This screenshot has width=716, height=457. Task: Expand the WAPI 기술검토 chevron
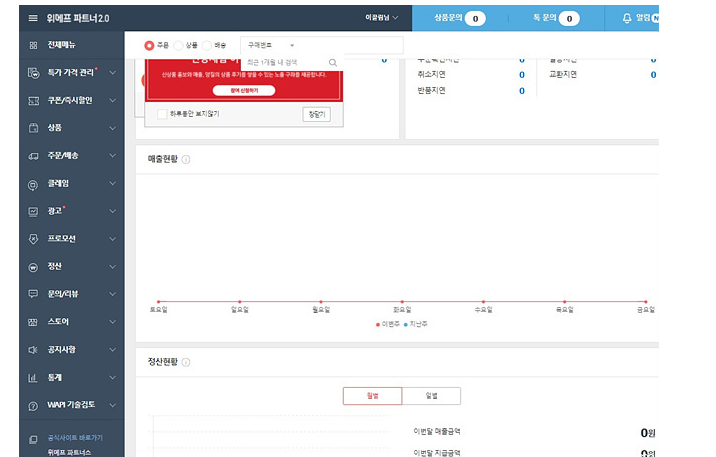pos(113,405)
